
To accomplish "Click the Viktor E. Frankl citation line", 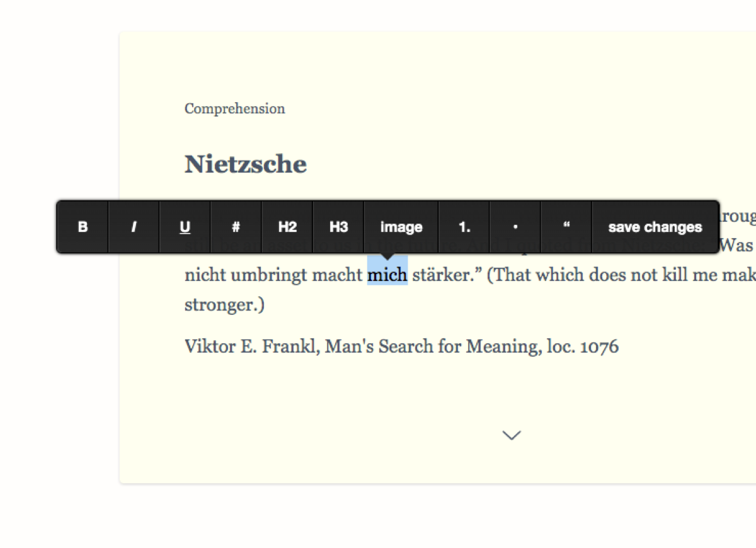I will (401, 346).
